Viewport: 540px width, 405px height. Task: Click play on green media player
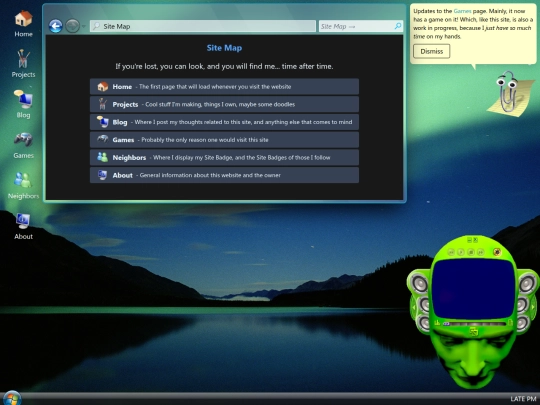(x=461, y=252)
